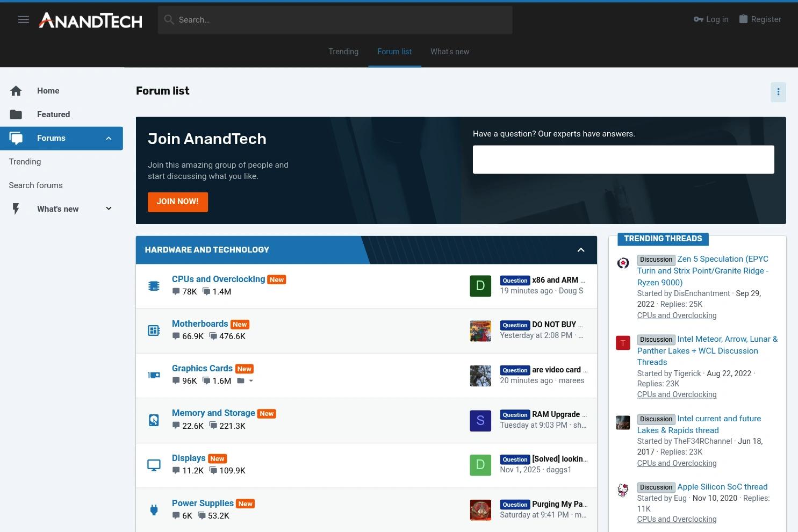Go to Home in the sidebar
This screenshot has width=798, height=532.
coord(48,91)
